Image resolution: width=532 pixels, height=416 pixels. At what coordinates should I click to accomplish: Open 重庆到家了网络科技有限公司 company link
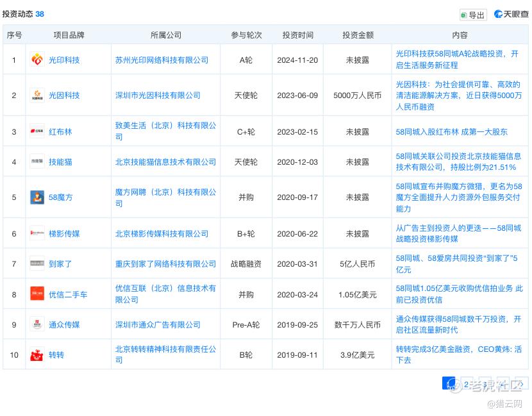(165, 263)
